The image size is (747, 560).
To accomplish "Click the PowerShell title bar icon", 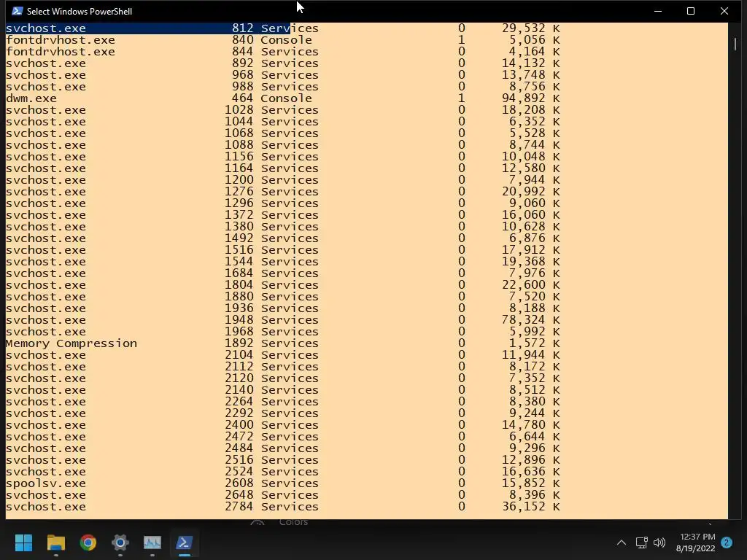I will point(18,11).
